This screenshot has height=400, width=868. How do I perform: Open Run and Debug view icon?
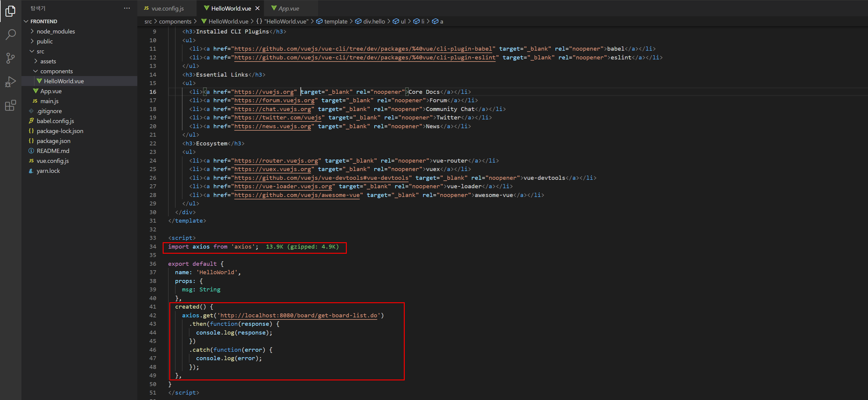(11, 81)
